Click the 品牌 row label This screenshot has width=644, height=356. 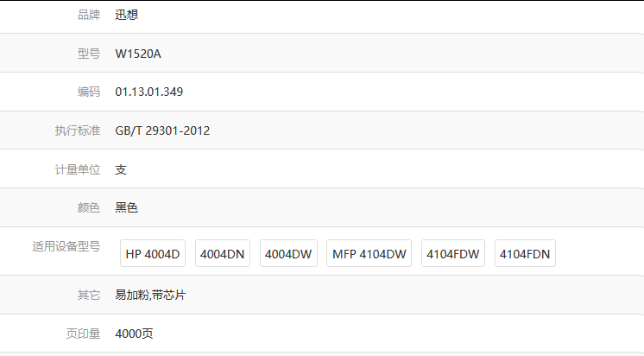click(88, 15)
